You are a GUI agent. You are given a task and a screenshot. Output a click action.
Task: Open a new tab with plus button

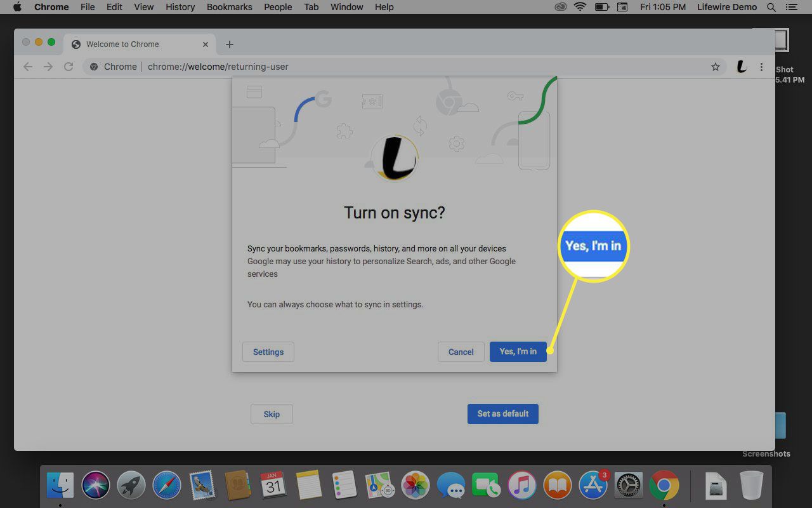(230, 44)
